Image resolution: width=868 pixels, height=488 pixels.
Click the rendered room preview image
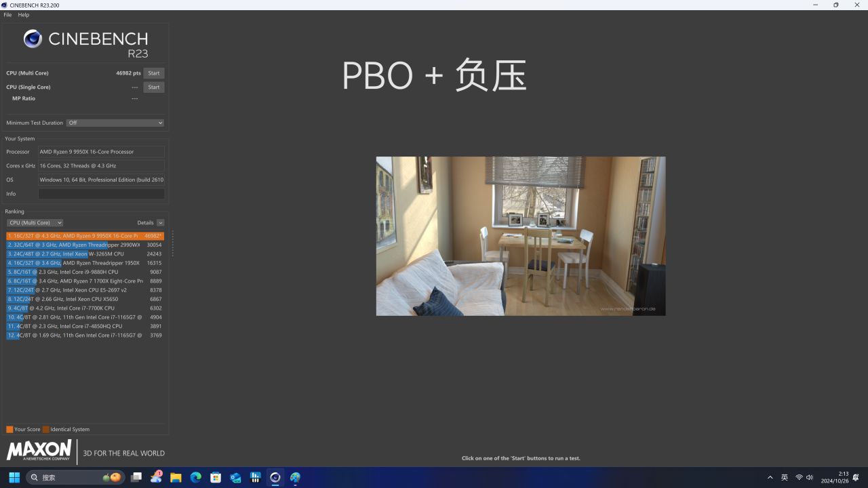[520, 236]
